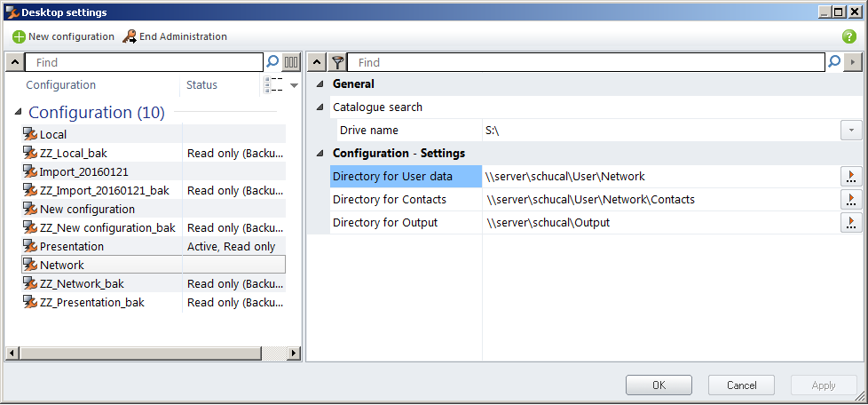Select the Presentation configuration

(71, 246)
